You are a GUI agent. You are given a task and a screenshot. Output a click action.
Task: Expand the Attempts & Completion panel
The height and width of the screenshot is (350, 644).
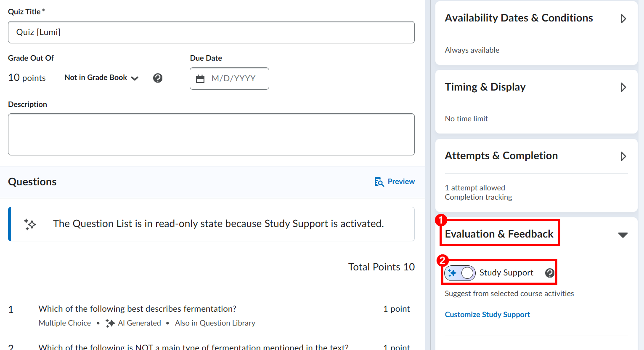pos(623,156)
